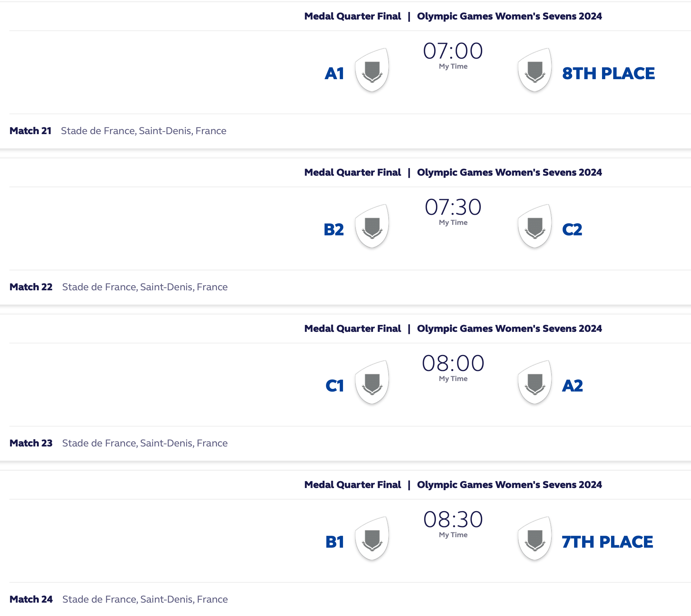Click the C2 team shield icon

[535, 226]
